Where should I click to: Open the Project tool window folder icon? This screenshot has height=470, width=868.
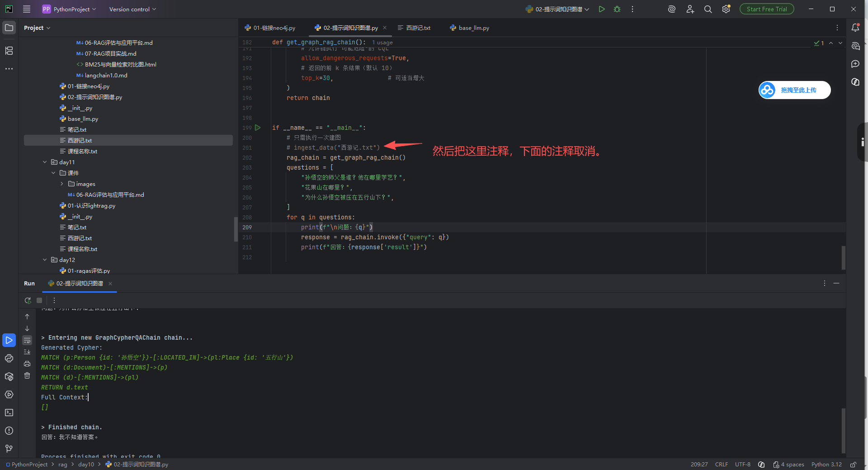pos(9,28)
